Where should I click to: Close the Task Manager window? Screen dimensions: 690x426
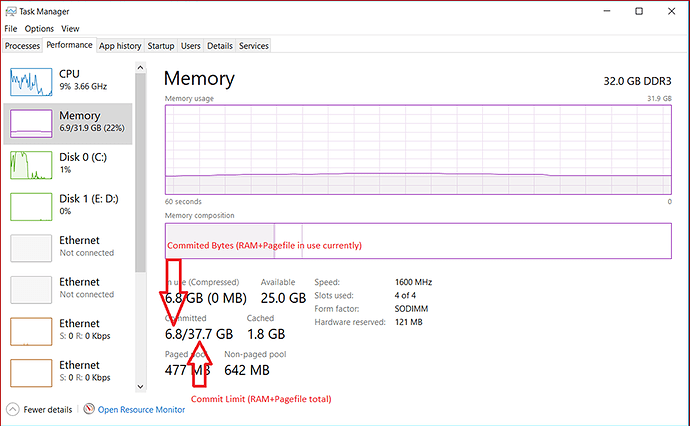tap(672, 11)
